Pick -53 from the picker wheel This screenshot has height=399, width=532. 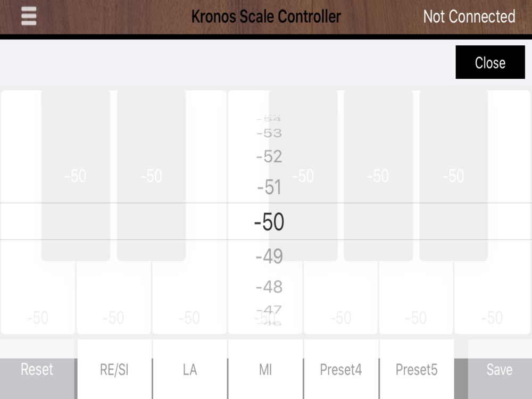269,133
